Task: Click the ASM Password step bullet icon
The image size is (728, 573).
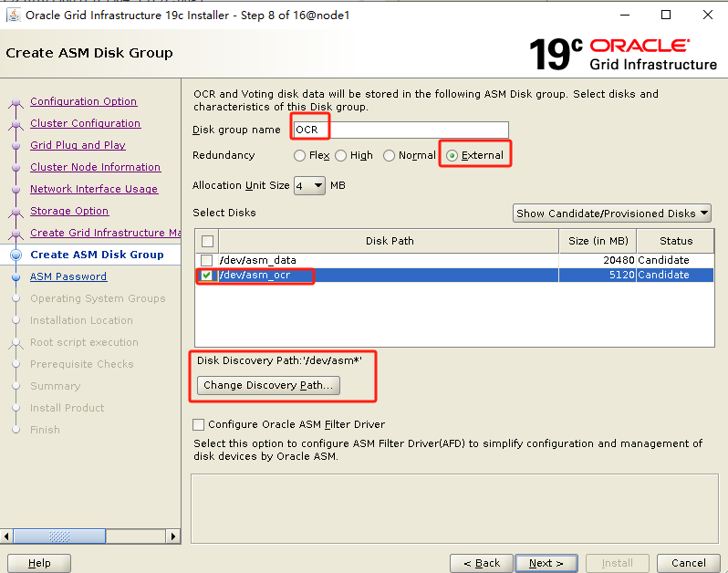Action: click(x=16, y=276)
